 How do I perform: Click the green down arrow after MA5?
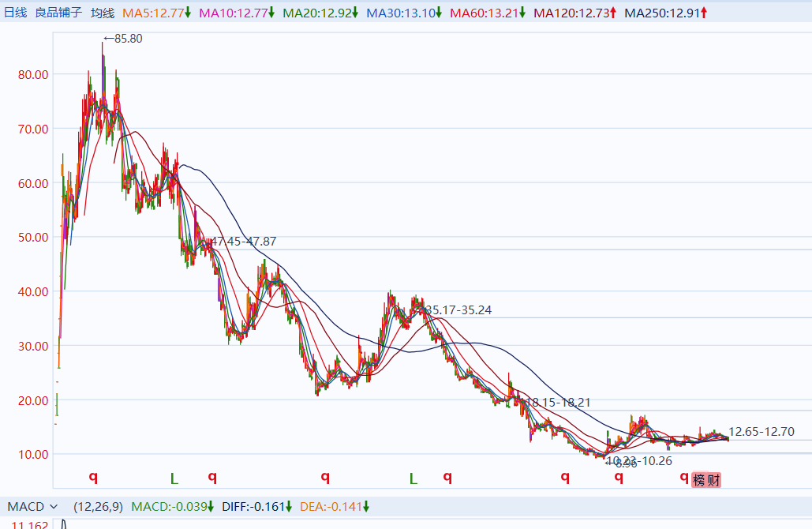pos(188,13)
